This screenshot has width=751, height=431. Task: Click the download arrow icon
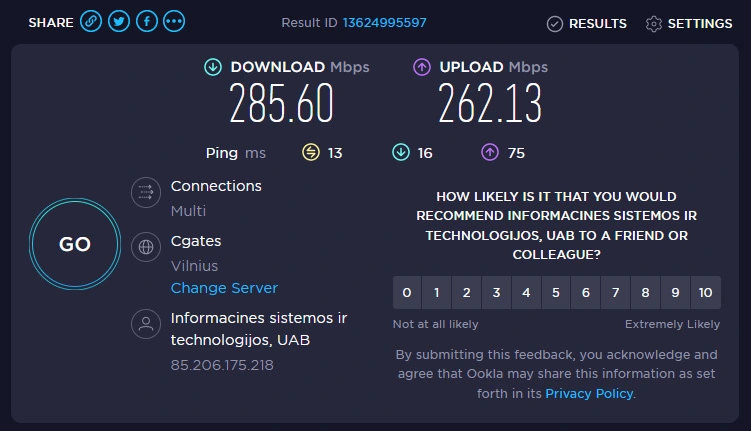(x=212, y=67)
